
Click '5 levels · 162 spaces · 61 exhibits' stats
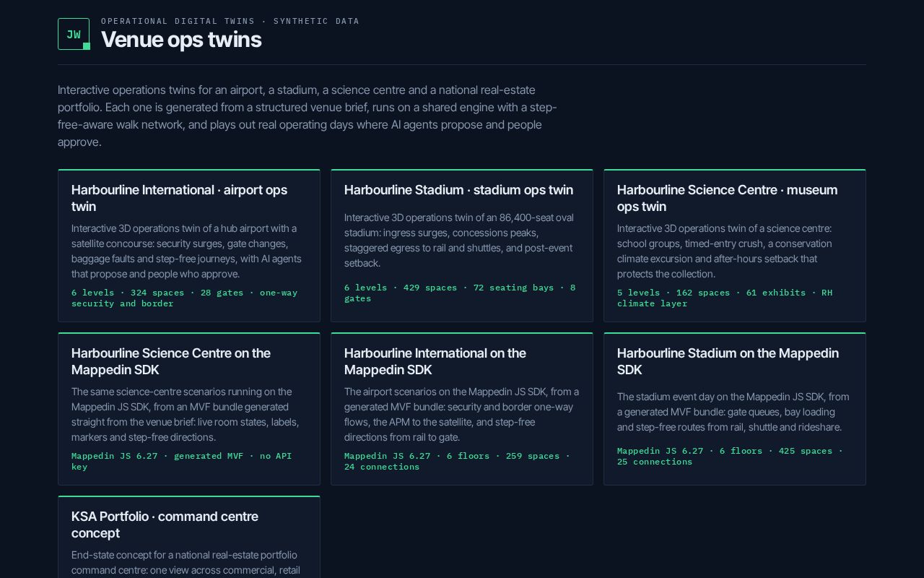pyautogui.click(x=725, y=298)
